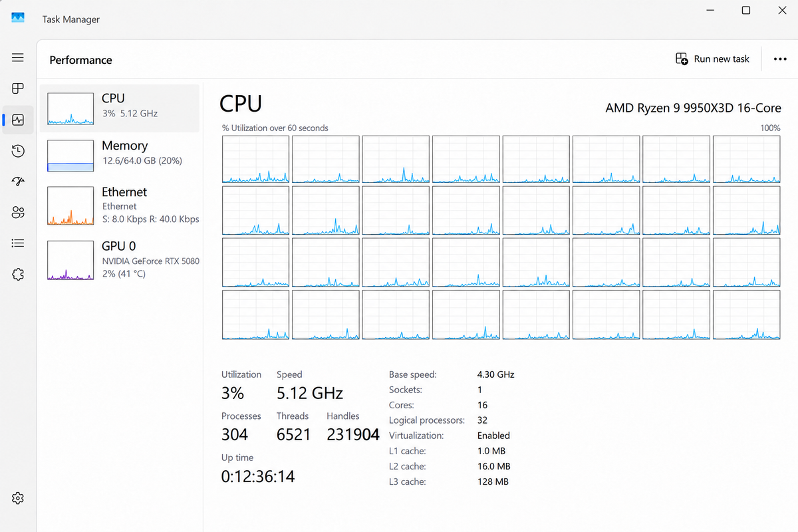Click the Task Manager app icon
Screen dimensions: 798x532
point(18,19)
